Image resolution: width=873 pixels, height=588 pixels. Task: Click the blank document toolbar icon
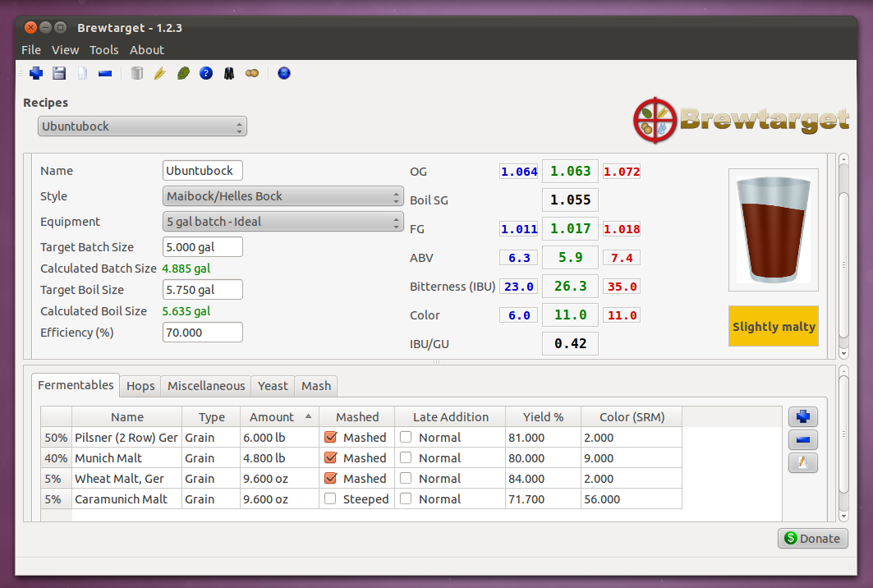point(82,73)
